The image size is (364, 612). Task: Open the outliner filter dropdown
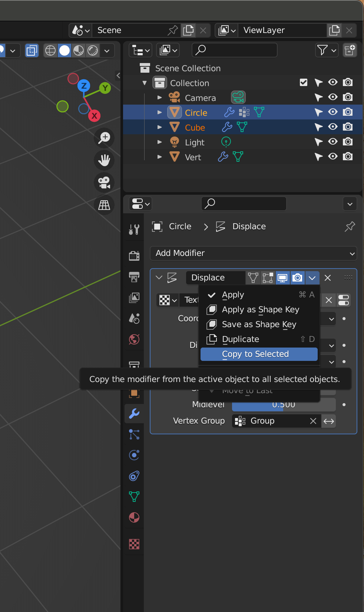[327, 50]
